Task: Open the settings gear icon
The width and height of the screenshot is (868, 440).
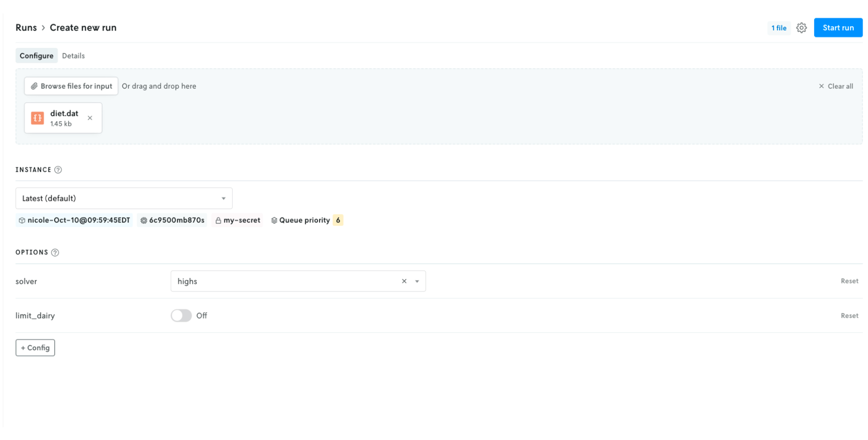Action: point(801,28)
